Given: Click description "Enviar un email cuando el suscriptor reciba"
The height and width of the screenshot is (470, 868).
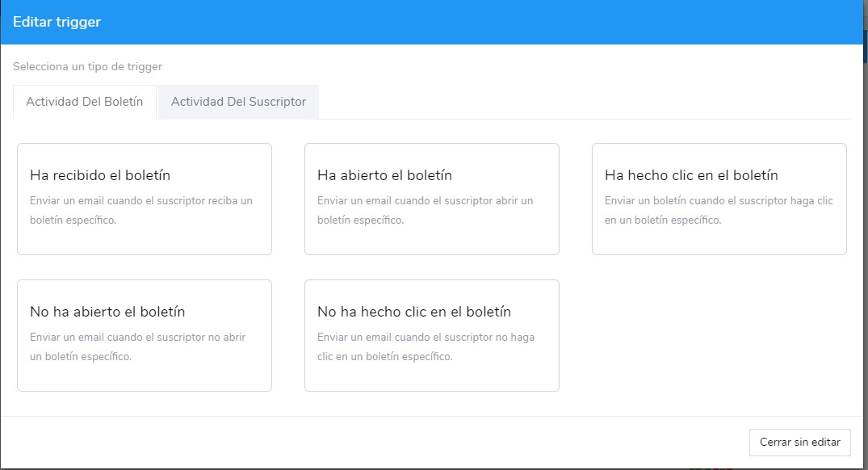Looking at the screenshot, I should pos(141,210).
